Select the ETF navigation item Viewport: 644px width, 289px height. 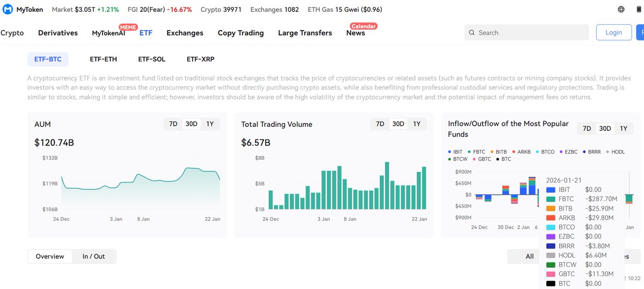[146, 33]
